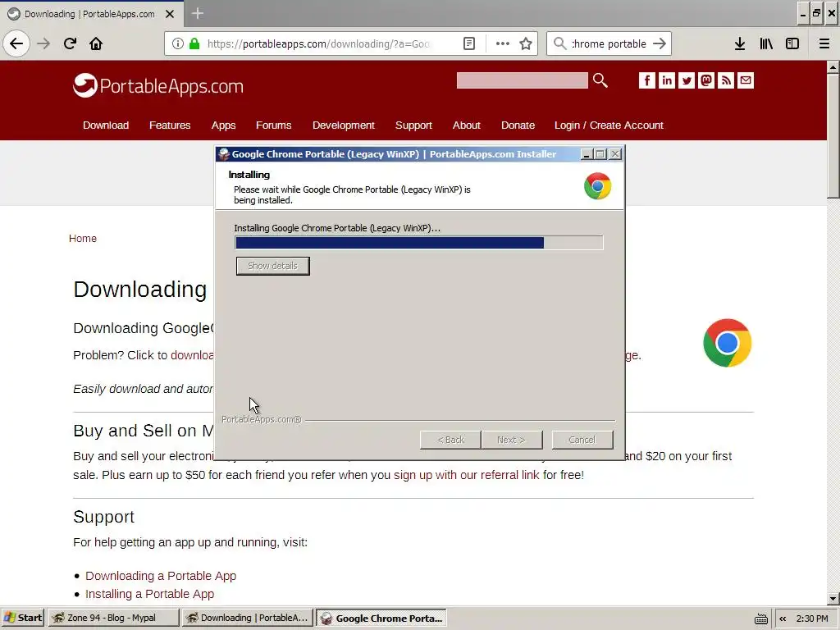Open Downloading a Portable App link
This screenshot has width=840, height=630.
point(161,576)
